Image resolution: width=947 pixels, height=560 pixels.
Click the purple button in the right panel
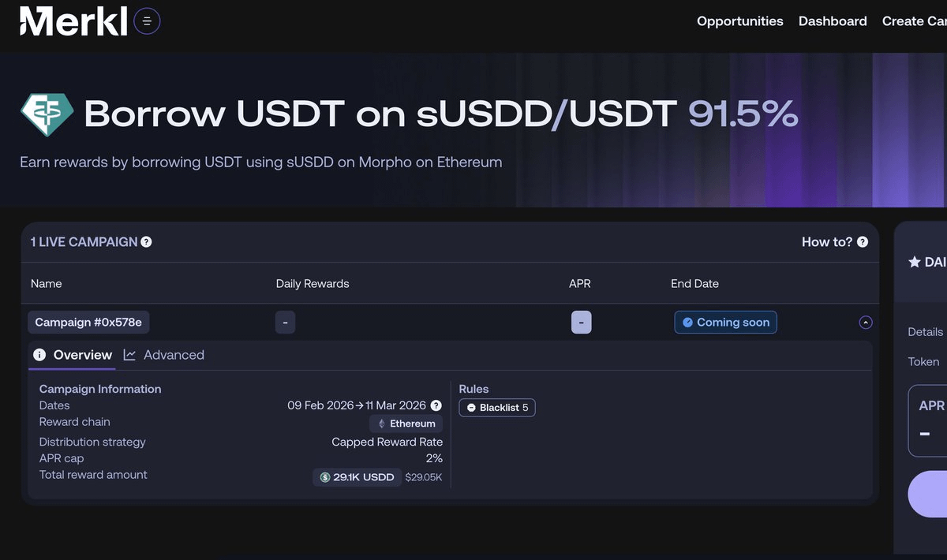(927, 495)
